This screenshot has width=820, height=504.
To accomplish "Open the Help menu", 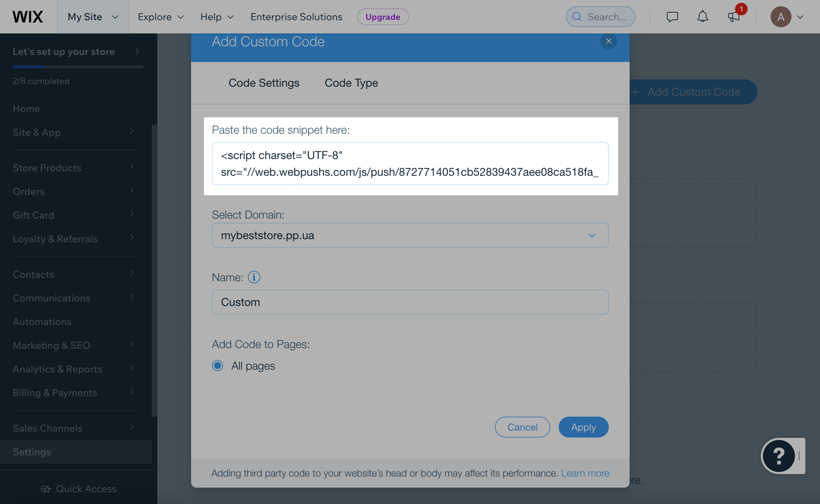I will [x=217, y=17].
